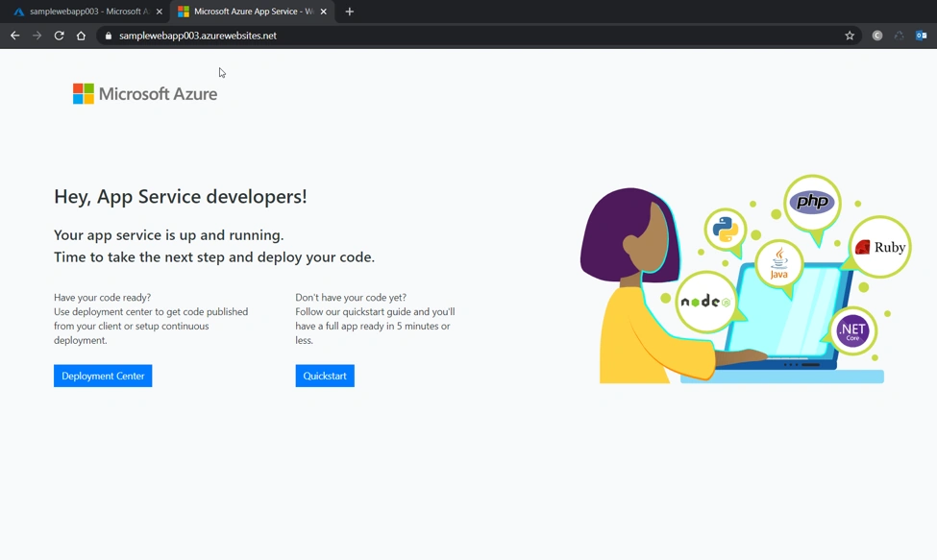
Task: Open the Deployment Center button
Action: point(103,376)
